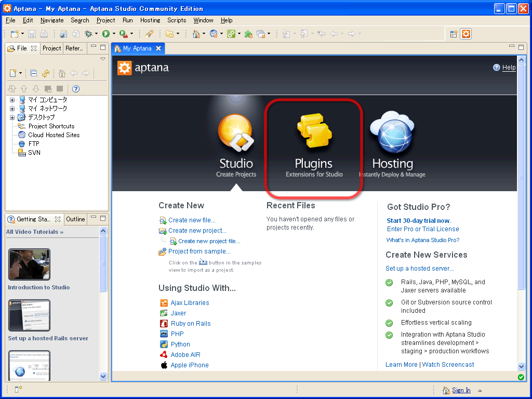The width and height of the screenshot is (532, 399).
Task: Click the Adobe AIR link
Action: point(185,355)
